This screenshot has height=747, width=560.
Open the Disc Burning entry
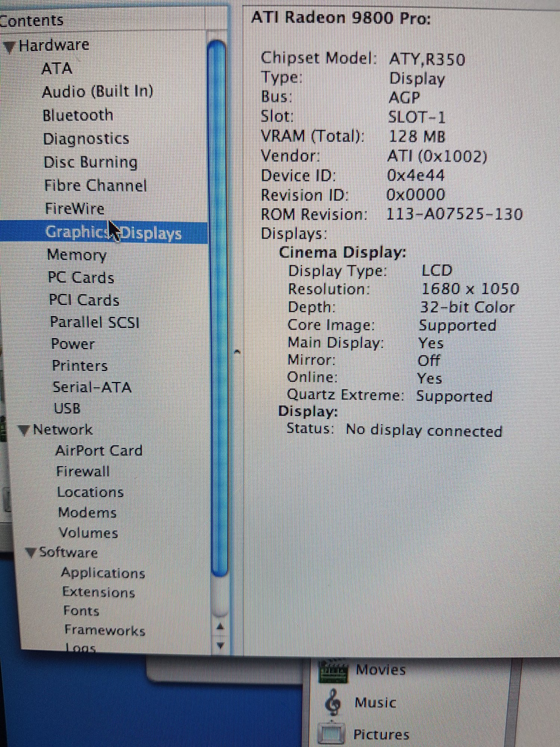click(x=90, y=162)
